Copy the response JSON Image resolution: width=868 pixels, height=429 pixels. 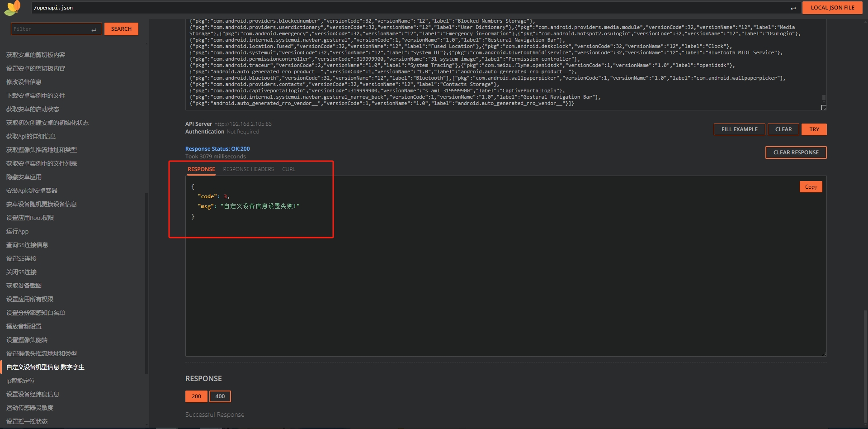[x=810, y=187]
